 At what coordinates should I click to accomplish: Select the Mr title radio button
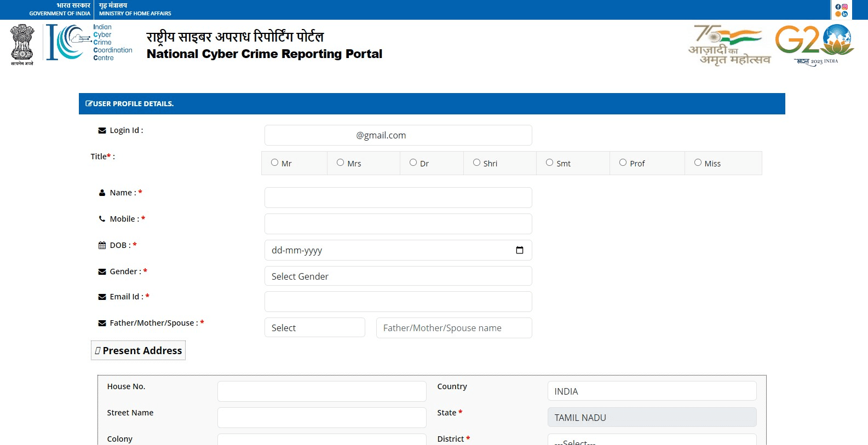coord(274,163)
